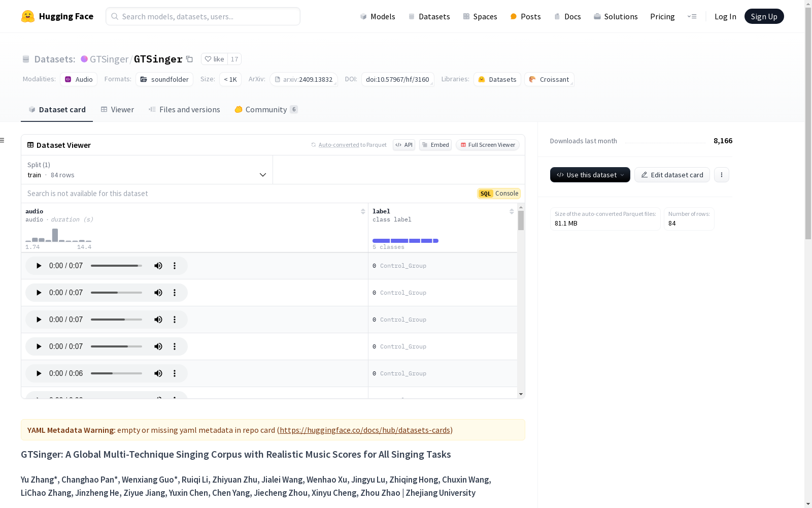Click Edit dataset card button
This screenshot has width=812, height=508.
(672, 175)
